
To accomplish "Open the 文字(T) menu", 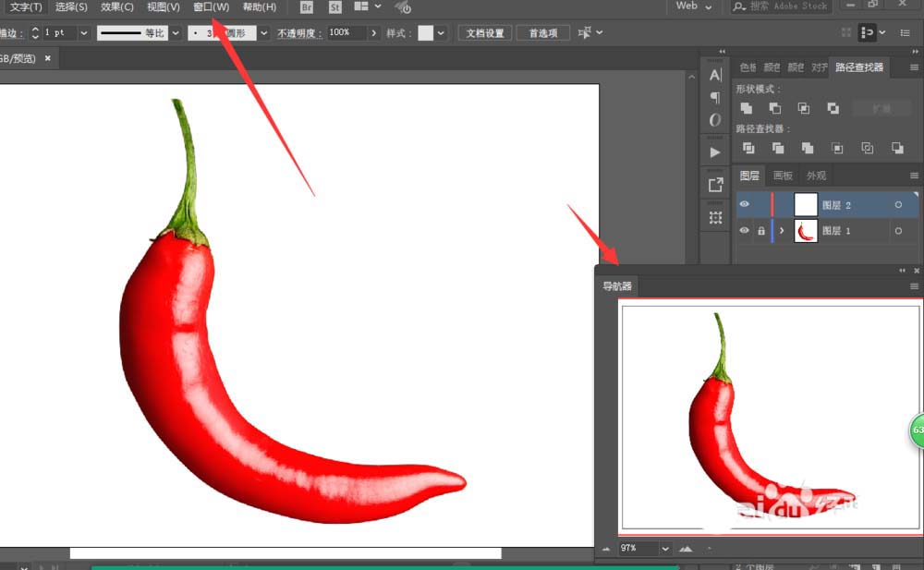I will 26,7.
